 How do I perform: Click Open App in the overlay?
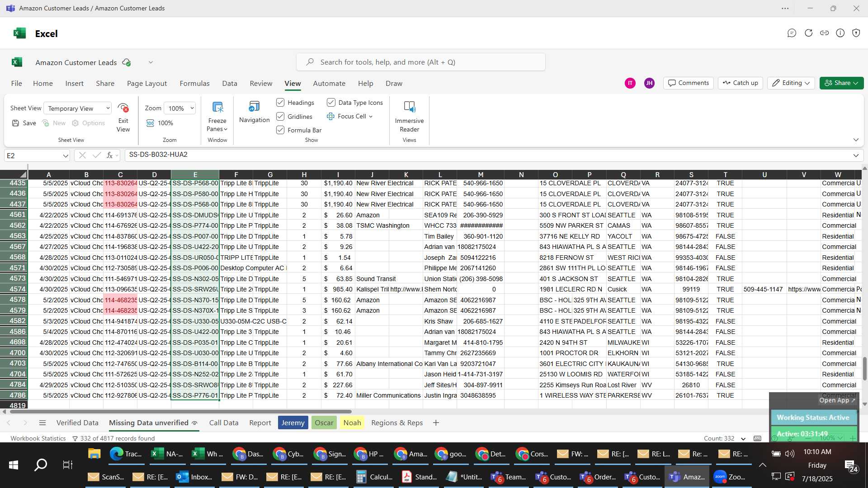837,400
